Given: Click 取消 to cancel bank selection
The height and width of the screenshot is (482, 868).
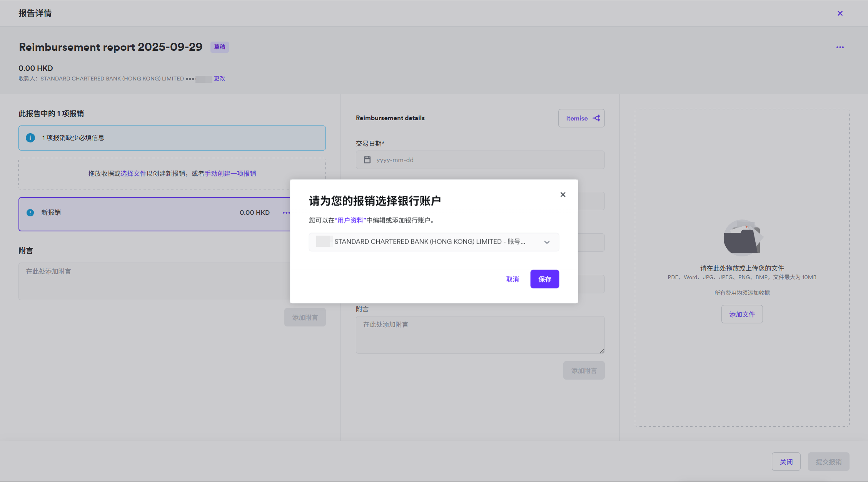Looking at the screenshot, I should (512, 279).
